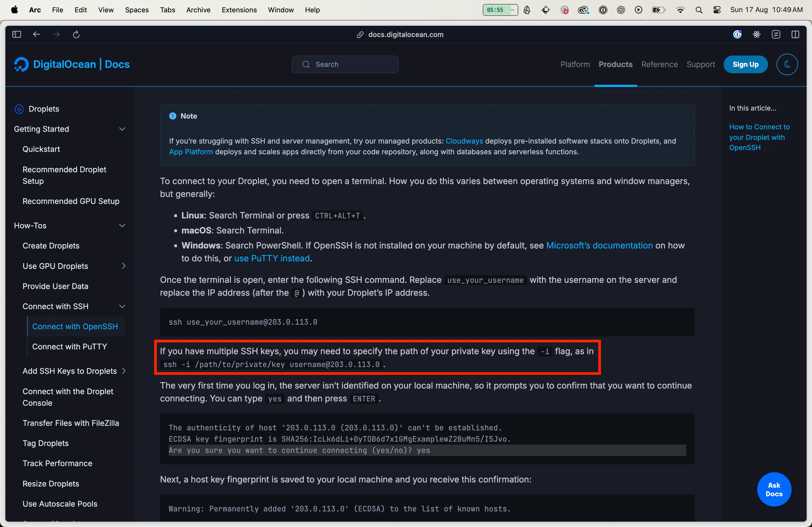Open the Archive menu
Image resolution: width=812 pixels, height=527 pixels.
point(198,10)
